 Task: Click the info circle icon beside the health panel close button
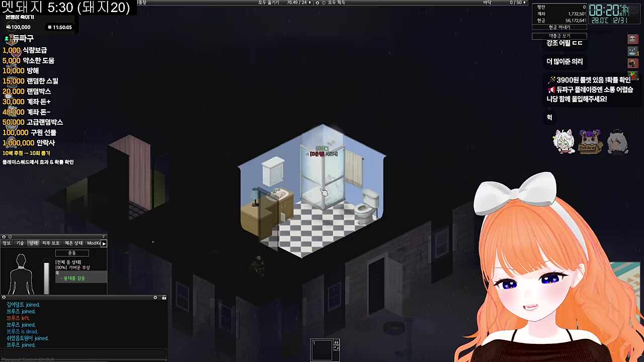[x=10, y=237]
